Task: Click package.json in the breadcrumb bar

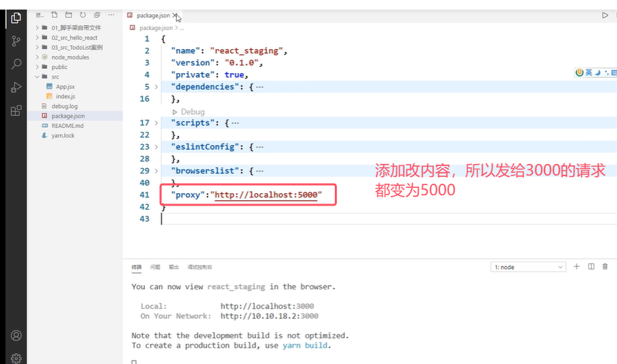Action: [156, 28]
